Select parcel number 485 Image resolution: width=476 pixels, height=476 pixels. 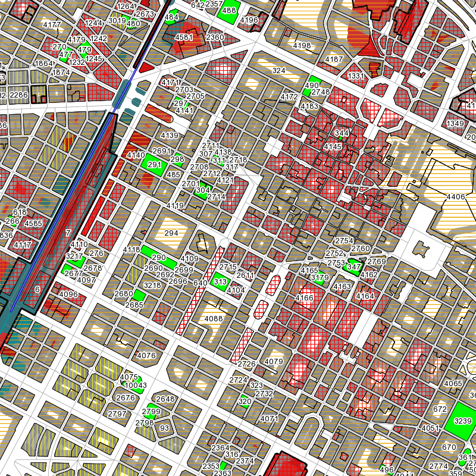tap(174, 174)
